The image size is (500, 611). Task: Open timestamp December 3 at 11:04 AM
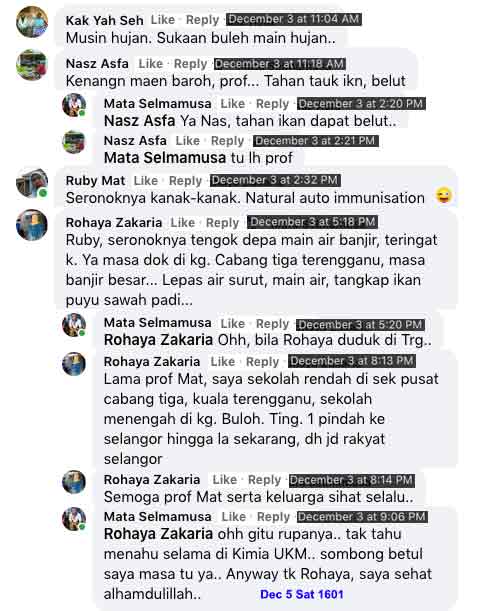coord(294,19)
